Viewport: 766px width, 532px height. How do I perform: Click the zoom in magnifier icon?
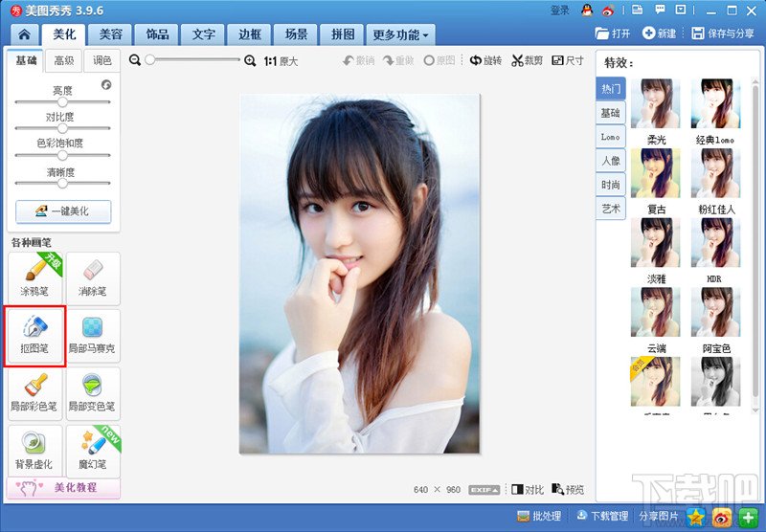250,60
